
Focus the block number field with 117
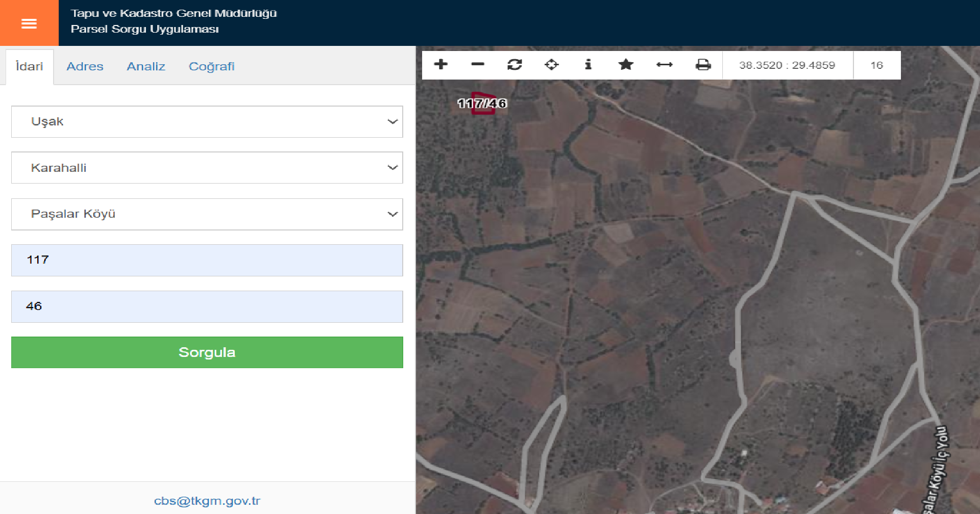click(207, 260)
